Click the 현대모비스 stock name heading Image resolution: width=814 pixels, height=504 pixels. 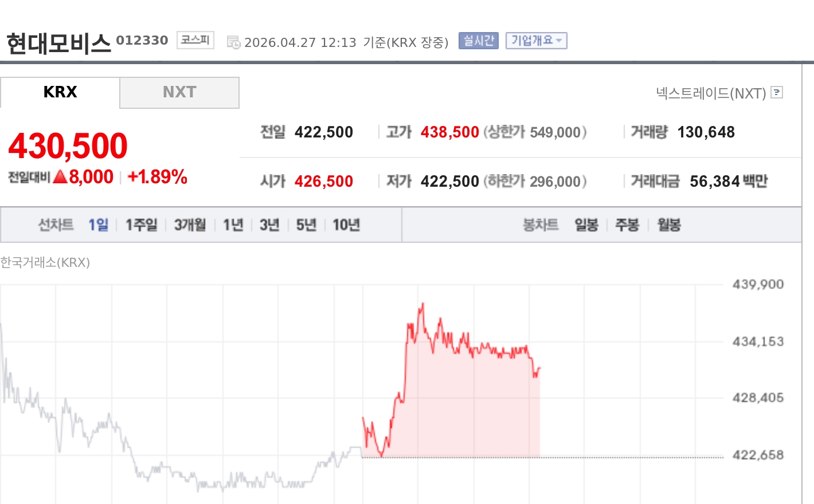pyautogui.click(x=57, y=40)
